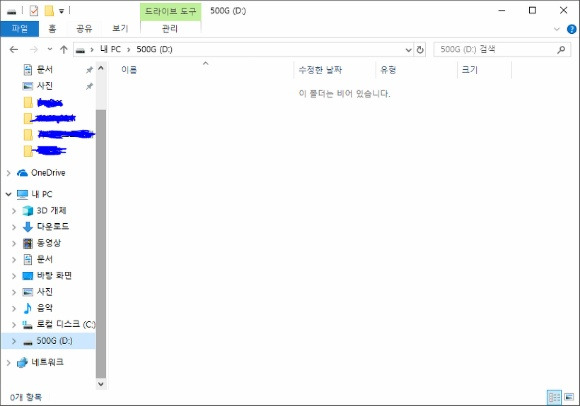The height and width of the screenshot is (406, 580).
Task: Switch to the 보기 ribbon tab
Action: click(x=120, y=29)
